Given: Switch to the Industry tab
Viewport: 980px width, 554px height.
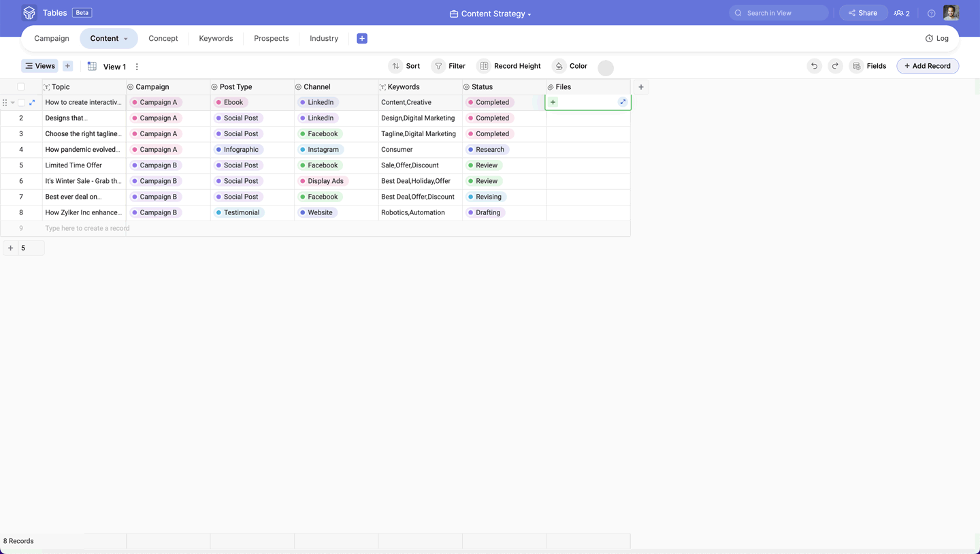Looking at the screenshot, I should coord(324,39).
